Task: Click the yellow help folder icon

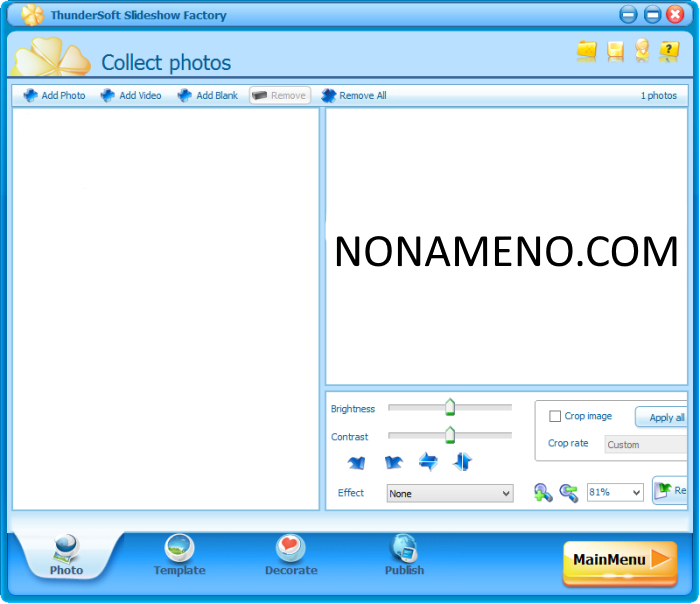Action: 669,51
